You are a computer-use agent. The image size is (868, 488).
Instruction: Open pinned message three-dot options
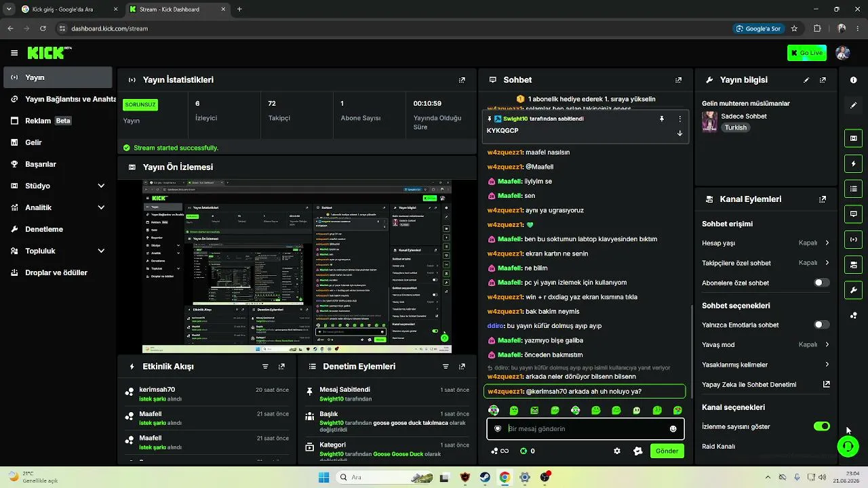click(679, 119)
